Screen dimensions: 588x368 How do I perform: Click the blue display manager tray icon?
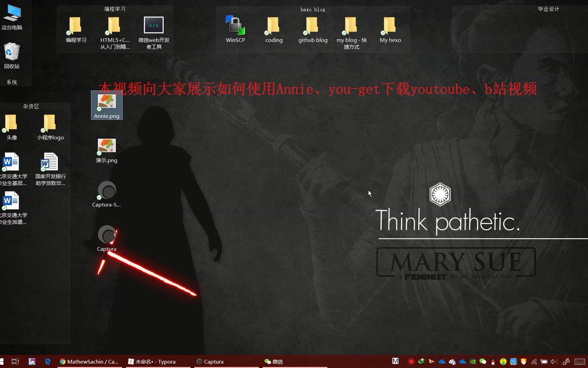513,362
